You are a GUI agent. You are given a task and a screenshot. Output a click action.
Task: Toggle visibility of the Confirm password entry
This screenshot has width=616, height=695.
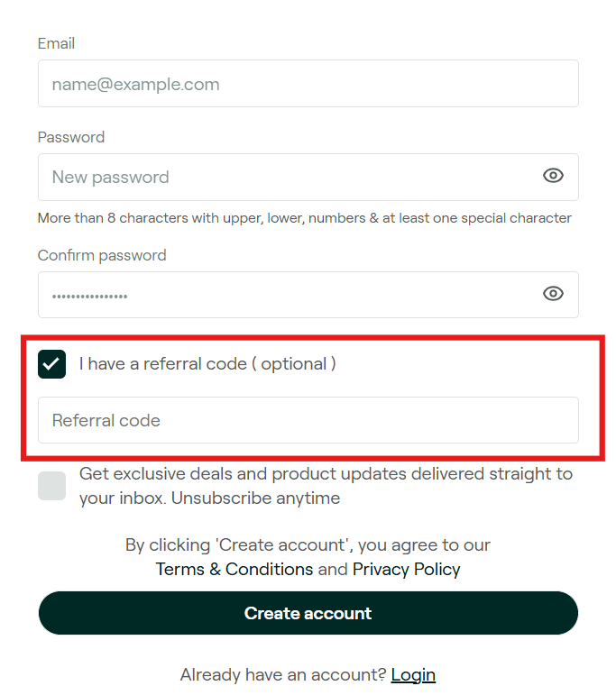click(553, 294)
